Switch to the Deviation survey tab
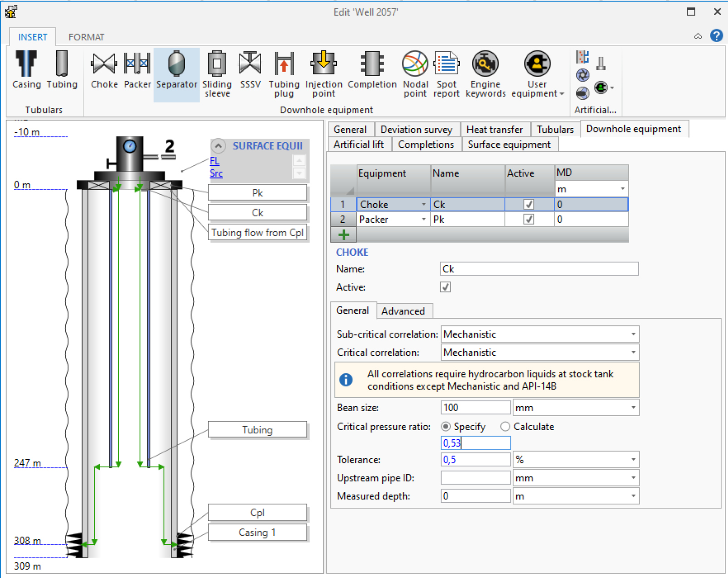The image size is (728, 578). (x=416, y=130)
